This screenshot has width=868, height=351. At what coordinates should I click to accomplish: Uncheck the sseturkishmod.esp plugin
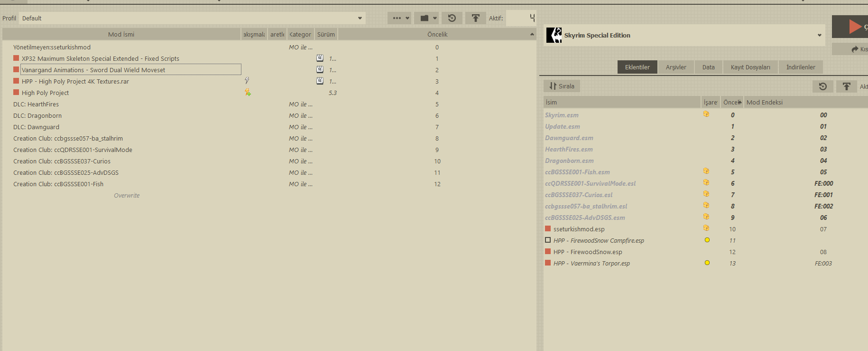(x=548, y=228)
